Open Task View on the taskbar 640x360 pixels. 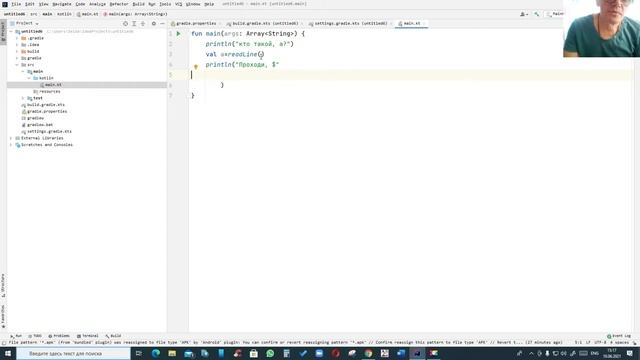point(139,353)
